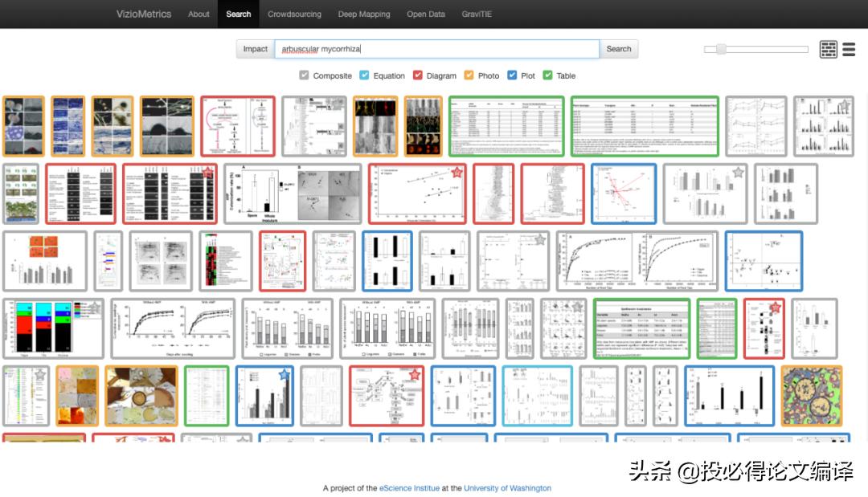The image size is (868, 497).
Task: Open the Open Data nav item
Action: coord(426,14)
